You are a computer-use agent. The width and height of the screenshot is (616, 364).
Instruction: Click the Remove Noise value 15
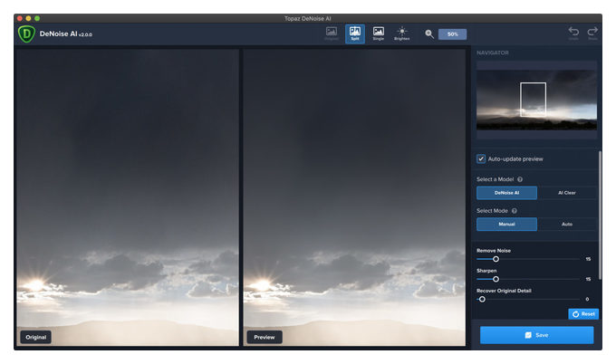tap(588, 259)
